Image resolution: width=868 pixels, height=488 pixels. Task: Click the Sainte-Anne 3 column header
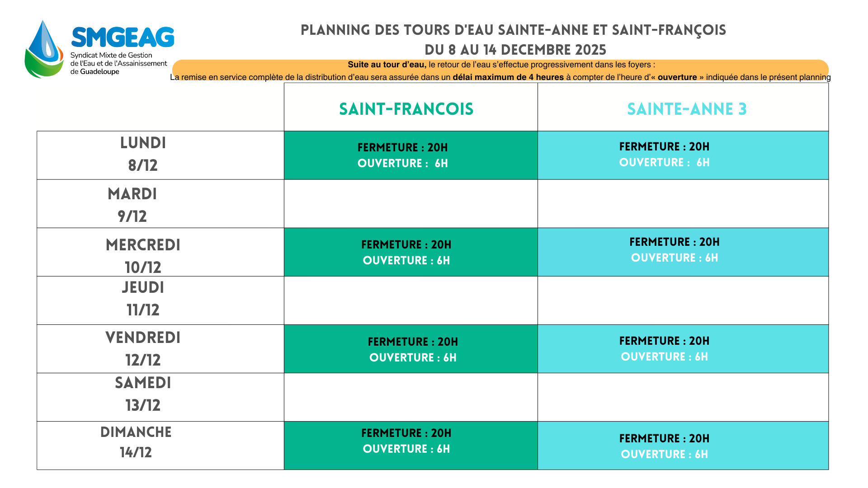pyautogui.click(x=686, y=109)
